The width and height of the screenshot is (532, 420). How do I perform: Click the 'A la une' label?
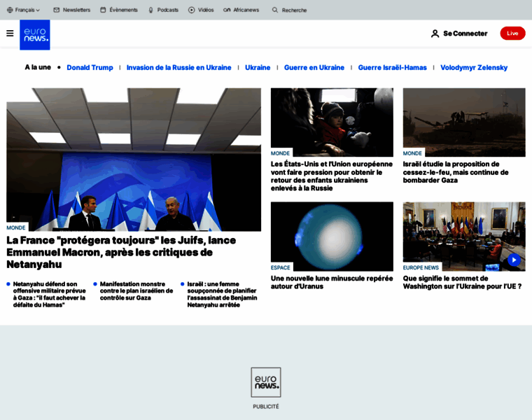(38, 67)
